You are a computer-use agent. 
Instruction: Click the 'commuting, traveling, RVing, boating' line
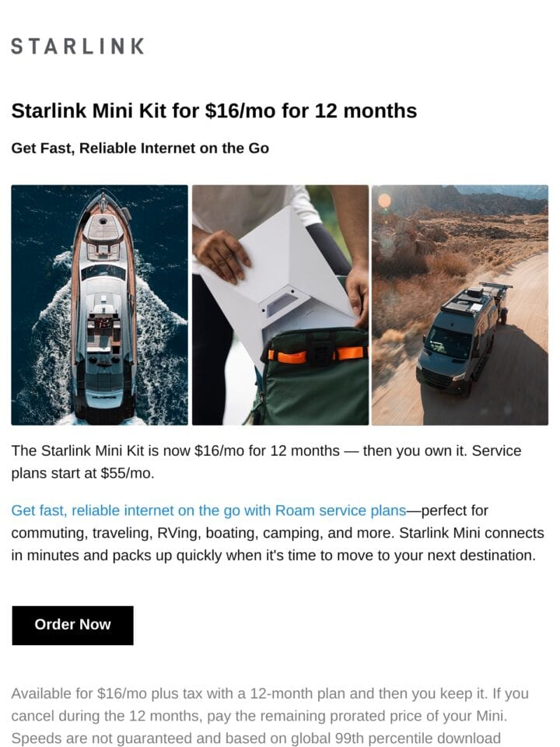(x=278, y=532)
